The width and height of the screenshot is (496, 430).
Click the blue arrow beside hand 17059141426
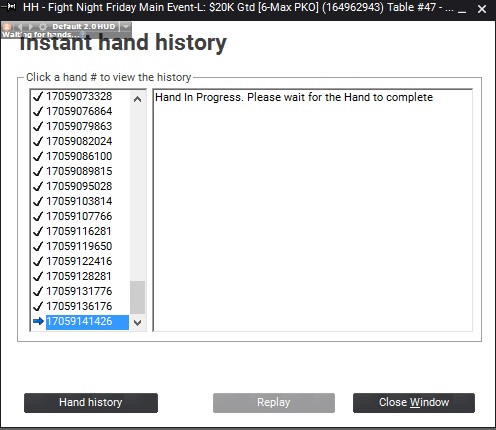click(x=38, y=321)
